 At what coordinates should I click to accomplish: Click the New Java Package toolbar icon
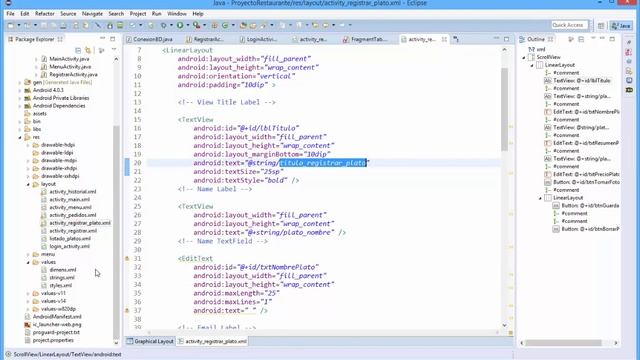(x=214, y=25)
